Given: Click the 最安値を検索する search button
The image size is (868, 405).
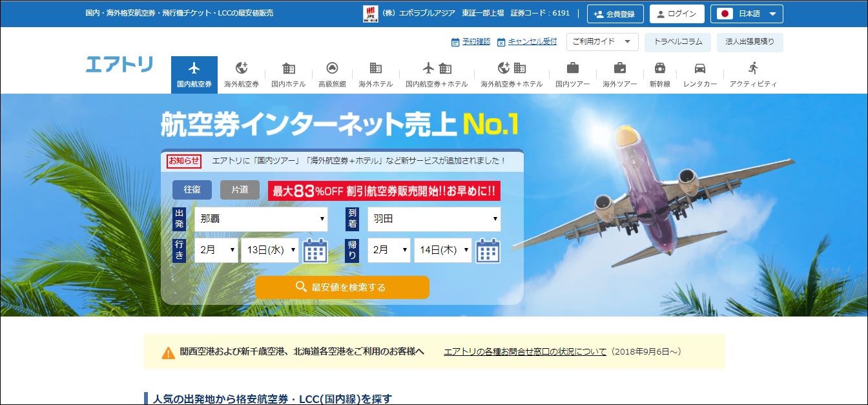Looking at the screenshot, I should pos(342,287).
